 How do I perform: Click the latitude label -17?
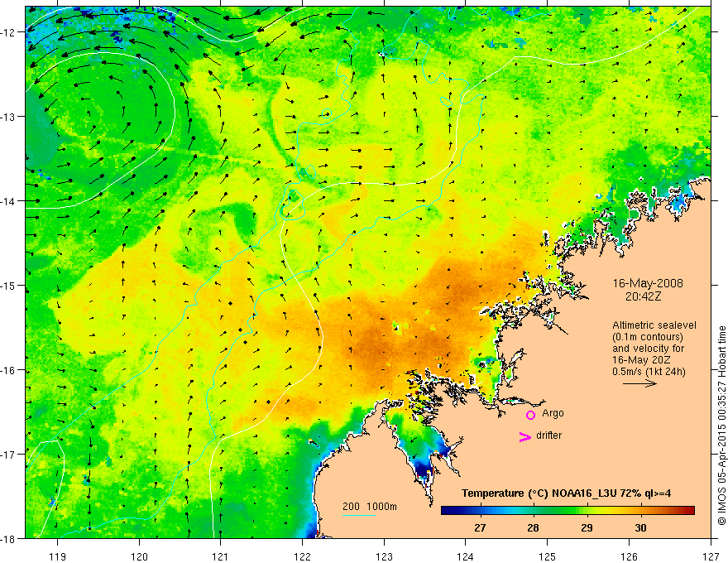[x=8, y=455]
